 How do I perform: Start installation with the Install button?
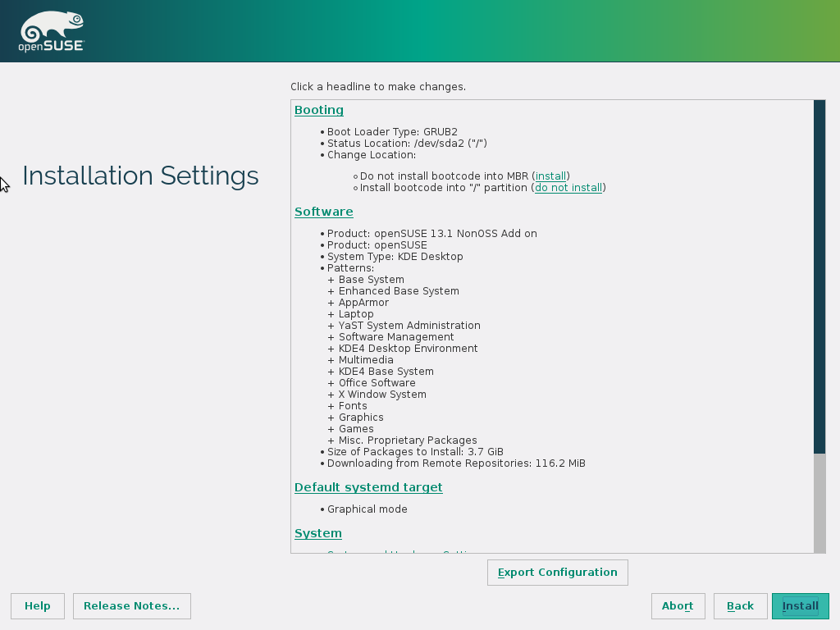coord(801,606)
